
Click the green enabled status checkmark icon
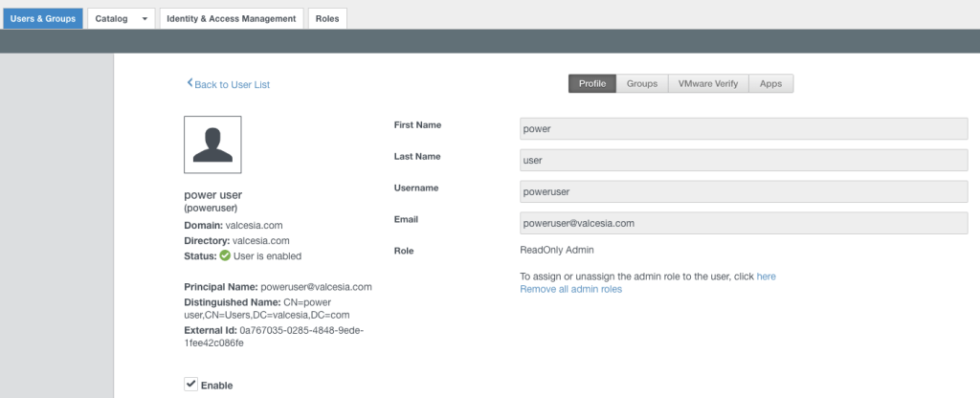click(x=225, y=255)
